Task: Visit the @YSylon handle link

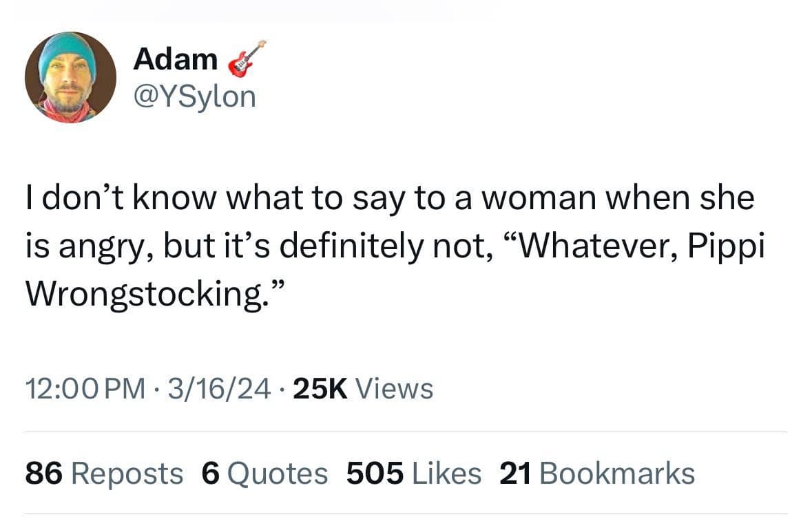Action: (x=194, y=96)
